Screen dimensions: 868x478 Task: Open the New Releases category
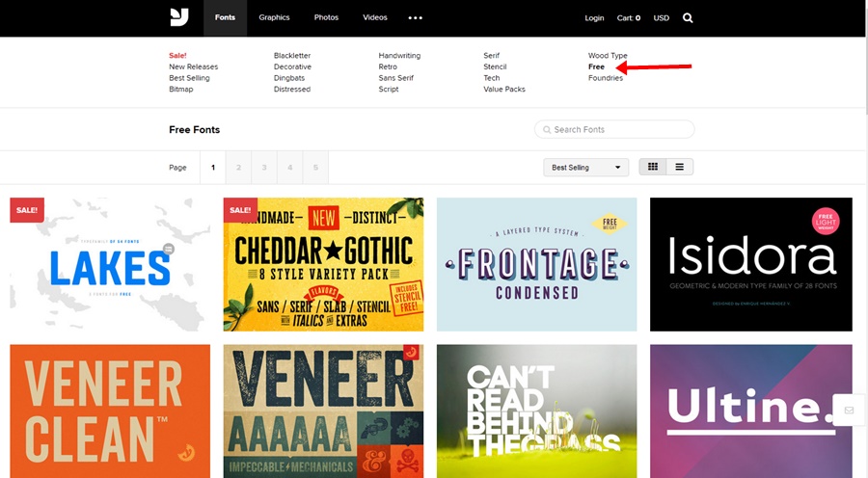[193, 66]
